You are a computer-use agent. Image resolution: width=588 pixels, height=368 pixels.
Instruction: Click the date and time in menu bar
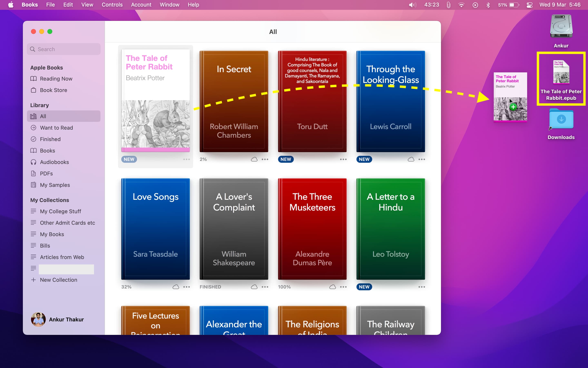click(x=560, y=5)
